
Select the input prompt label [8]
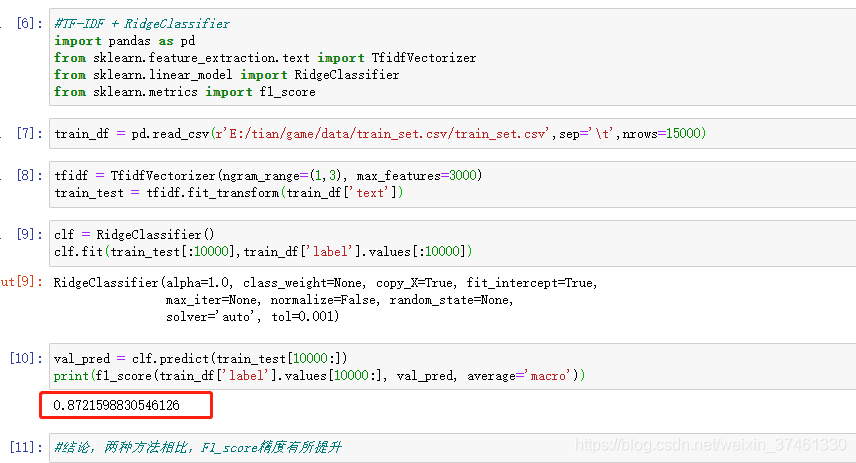pyautogui.click(x=29, y=175)
